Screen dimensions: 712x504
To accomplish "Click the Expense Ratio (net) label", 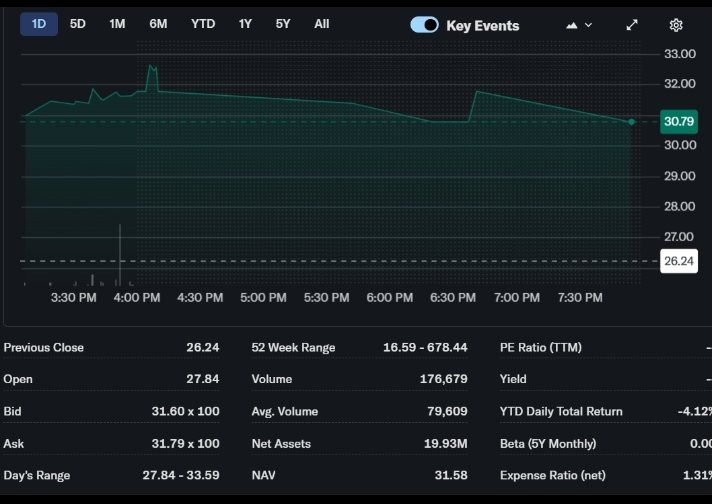I will (552, 475).
